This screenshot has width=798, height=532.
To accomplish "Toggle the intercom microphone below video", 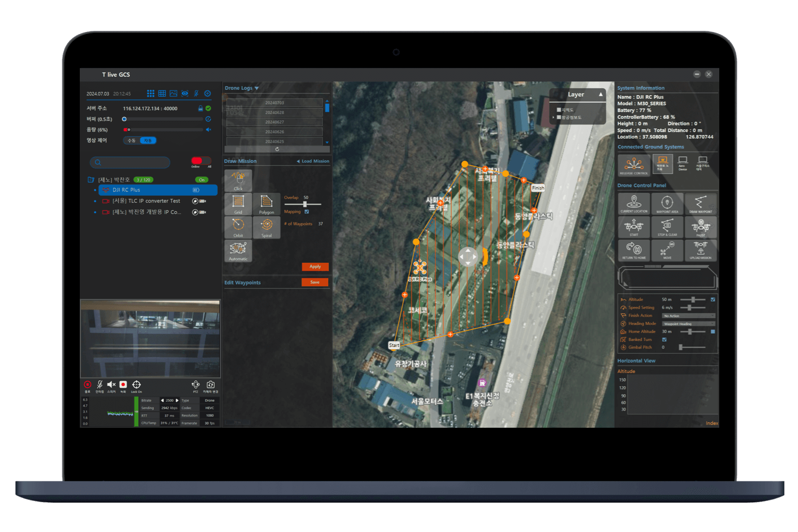I will coord(99,385).
